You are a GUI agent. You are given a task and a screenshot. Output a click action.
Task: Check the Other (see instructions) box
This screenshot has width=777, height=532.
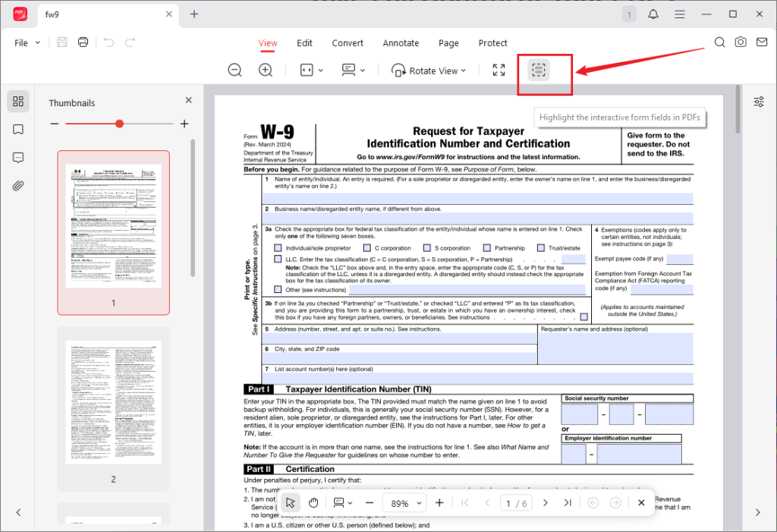point(278,289)
